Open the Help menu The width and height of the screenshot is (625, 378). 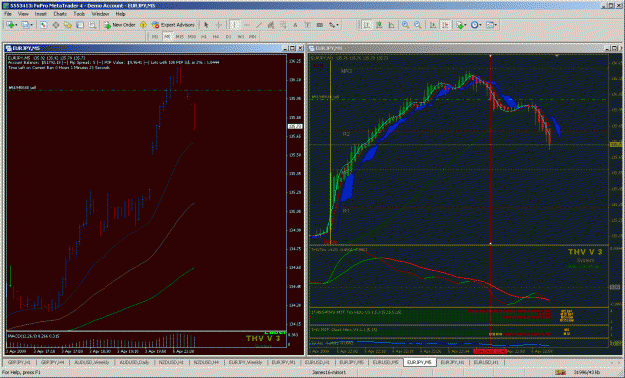[120, 14]
